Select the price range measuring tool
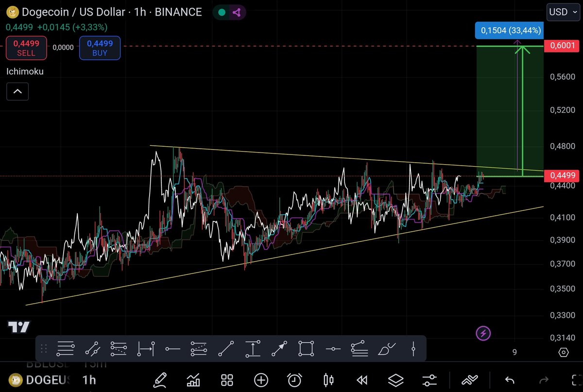This screenshot has height=392, width=583. coord(253,348)
